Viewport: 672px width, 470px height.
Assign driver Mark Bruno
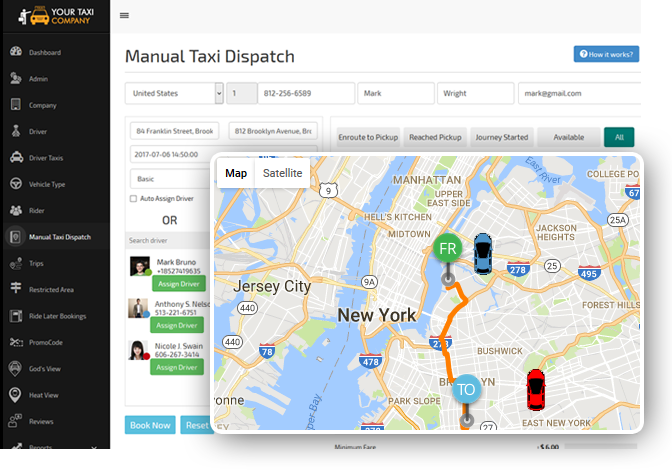pyautogui.click(x=179, y=284)
